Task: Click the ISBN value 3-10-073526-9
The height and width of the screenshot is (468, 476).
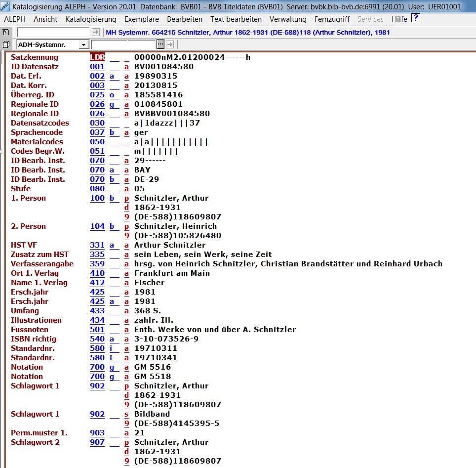Action: (166, 339)
